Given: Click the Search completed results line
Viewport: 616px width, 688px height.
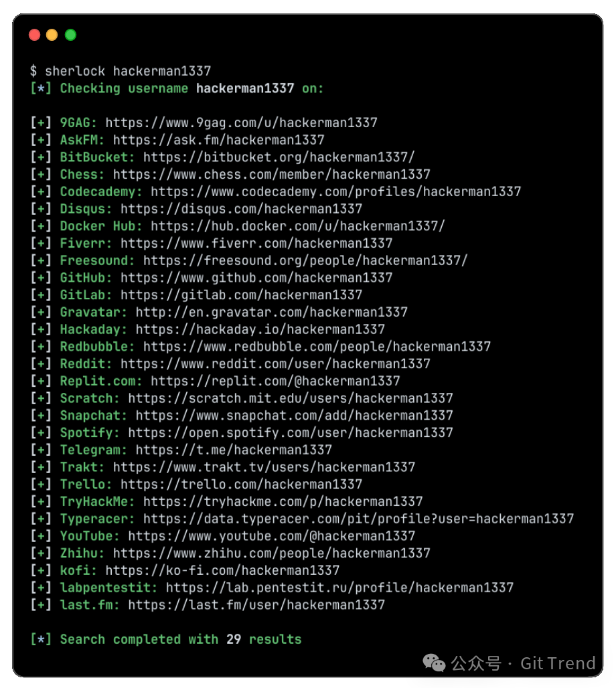Looking at the screenshot, I should click(166, 640).
